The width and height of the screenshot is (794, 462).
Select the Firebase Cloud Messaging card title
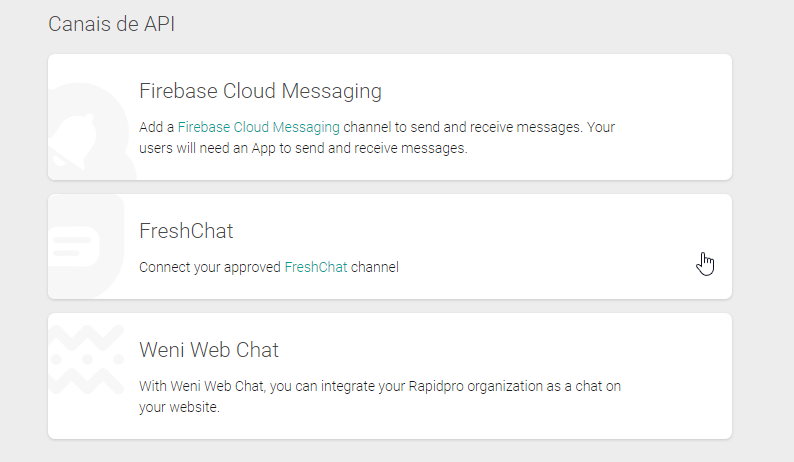point(260,91)
